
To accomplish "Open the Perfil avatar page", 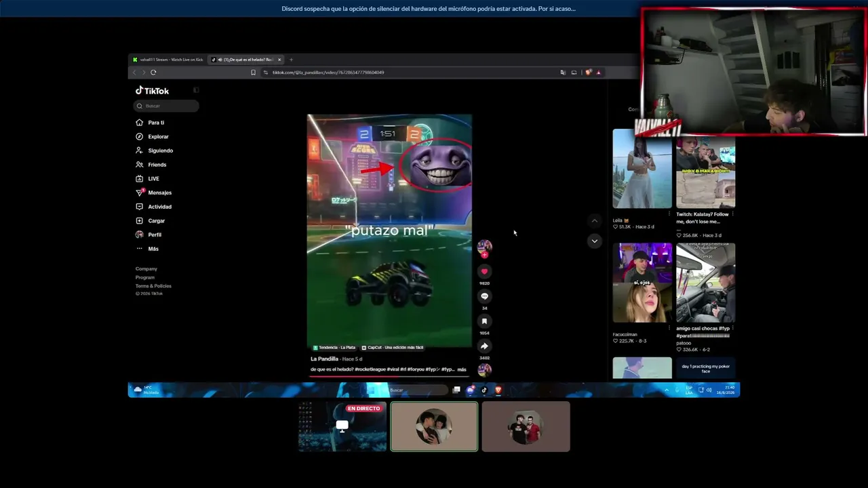I will (149, 235).
